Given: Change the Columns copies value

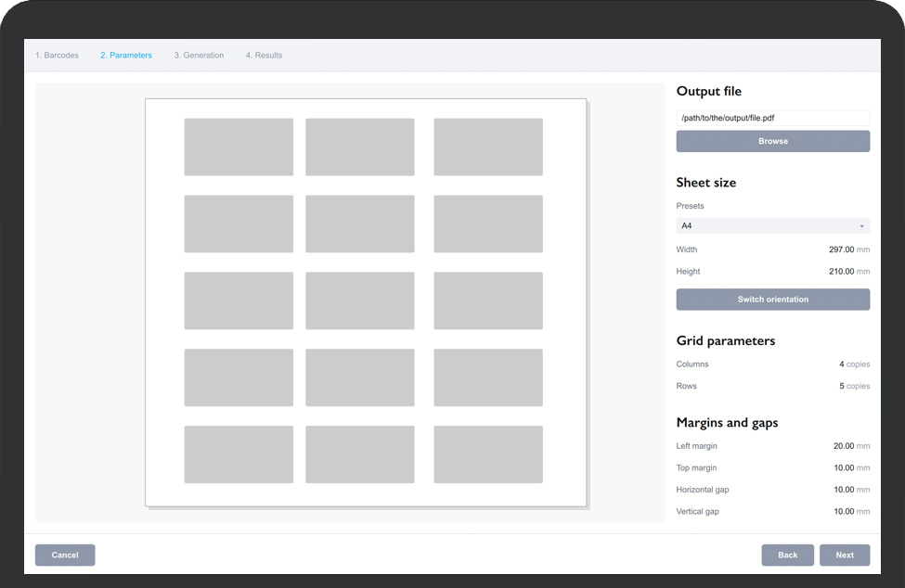Looking at the screenshot, I should [x=842, y=364].
